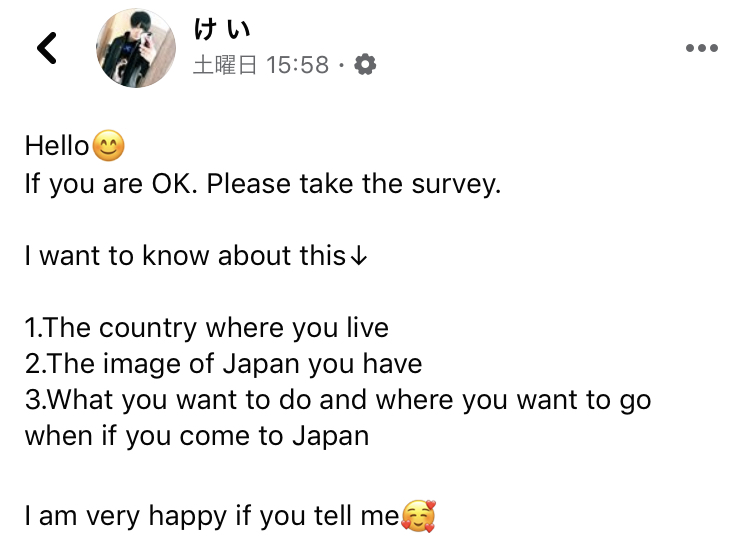Tap the sentence 'I am very happy if you tell me'
This screenshot has width=746, height=550.
212,516
